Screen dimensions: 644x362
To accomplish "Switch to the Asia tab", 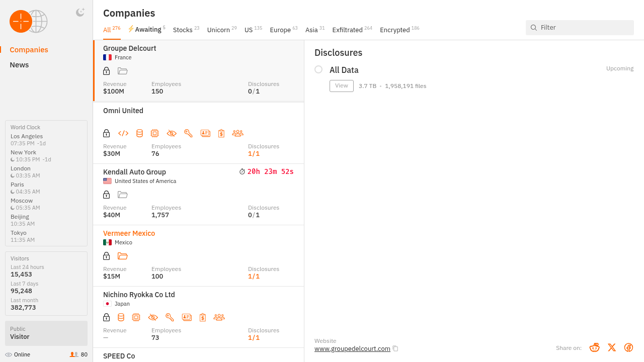I will [315, 30].
